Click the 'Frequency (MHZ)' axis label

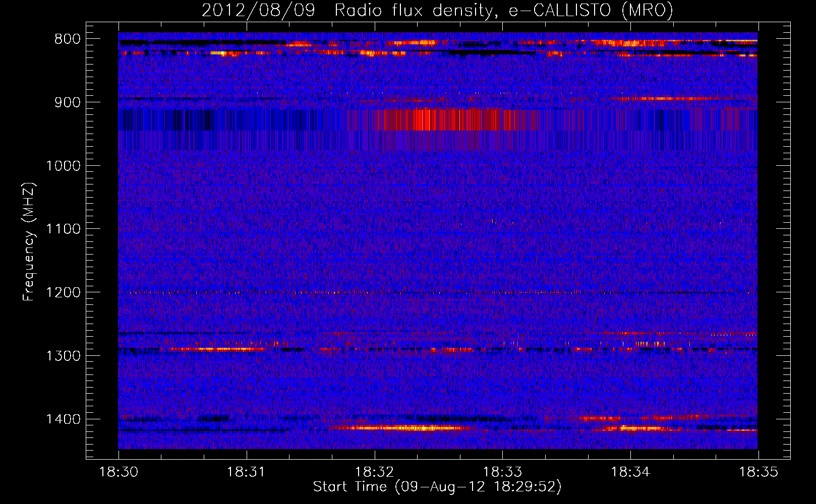pyautogui.click(x=29, y=242)
